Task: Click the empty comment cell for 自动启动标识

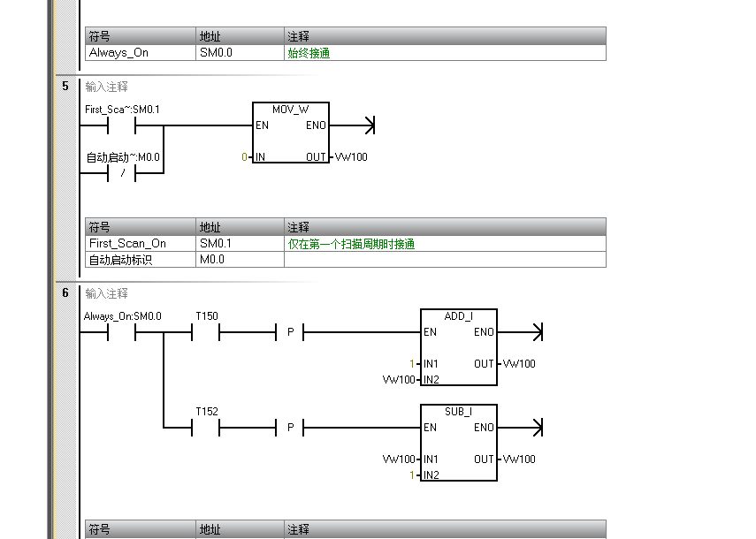Action: point(444,260)
